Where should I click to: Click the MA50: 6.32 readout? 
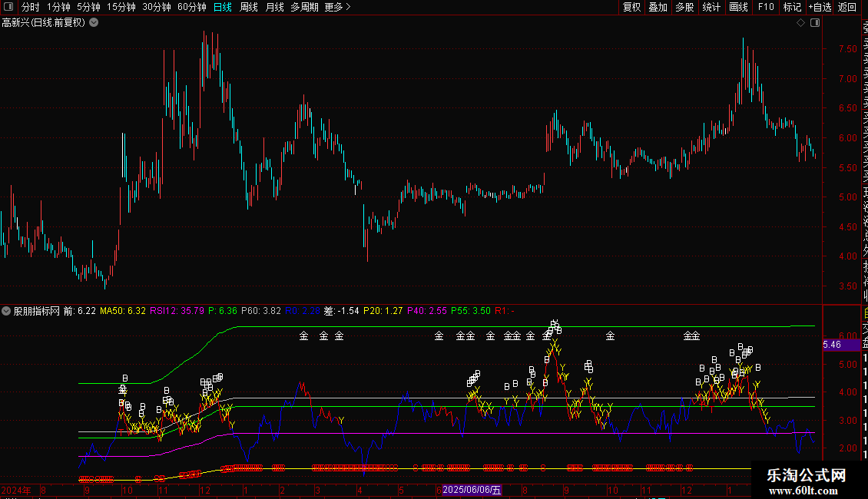click(x=122, y=311)
